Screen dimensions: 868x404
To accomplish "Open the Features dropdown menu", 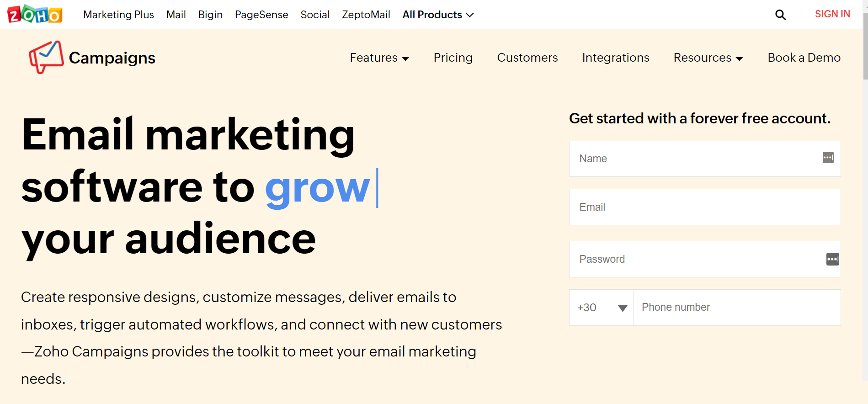I will pyautogui.click(x=379, y=58).
